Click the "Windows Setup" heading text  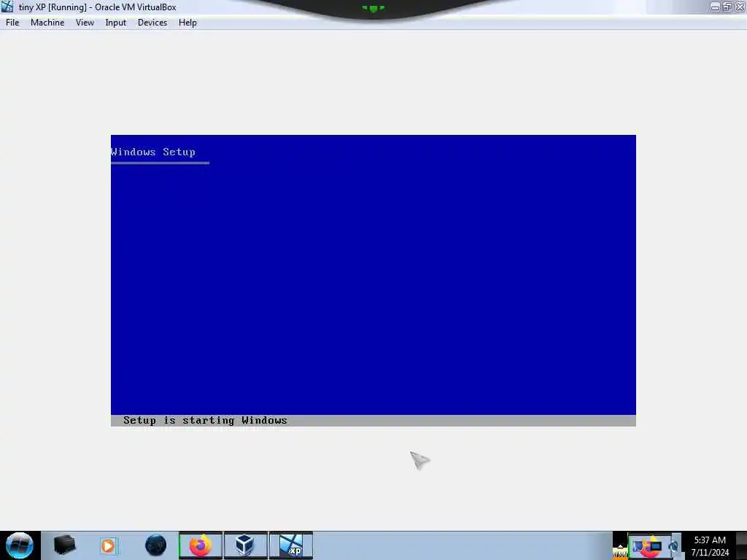coord(153,152)
